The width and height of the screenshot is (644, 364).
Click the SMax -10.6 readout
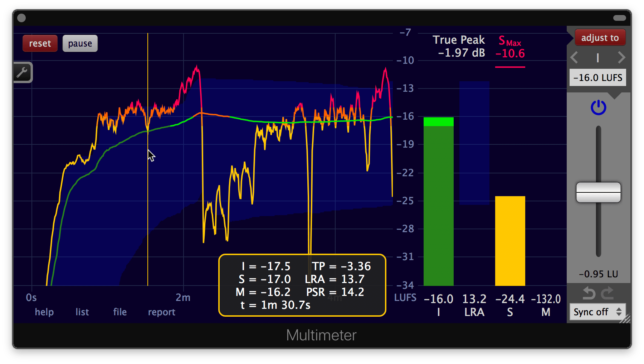click(x=510, y=47)
